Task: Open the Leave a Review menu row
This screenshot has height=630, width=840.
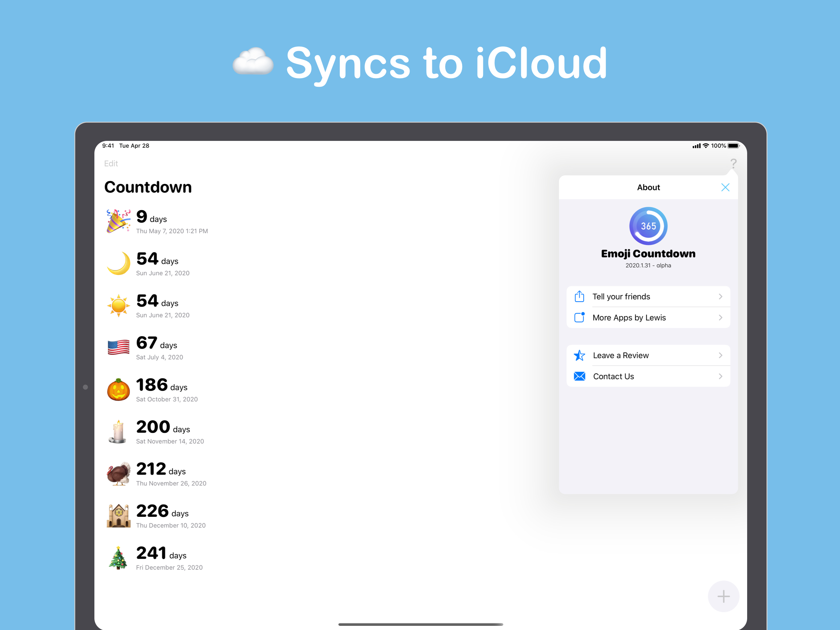Action: 648,355
